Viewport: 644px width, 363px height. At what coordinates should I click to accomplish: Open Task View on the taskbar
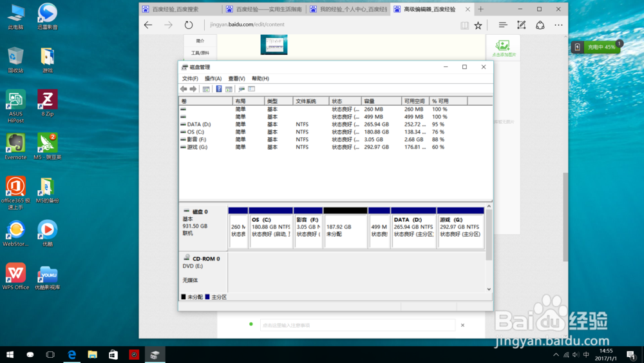click(50, 355)
